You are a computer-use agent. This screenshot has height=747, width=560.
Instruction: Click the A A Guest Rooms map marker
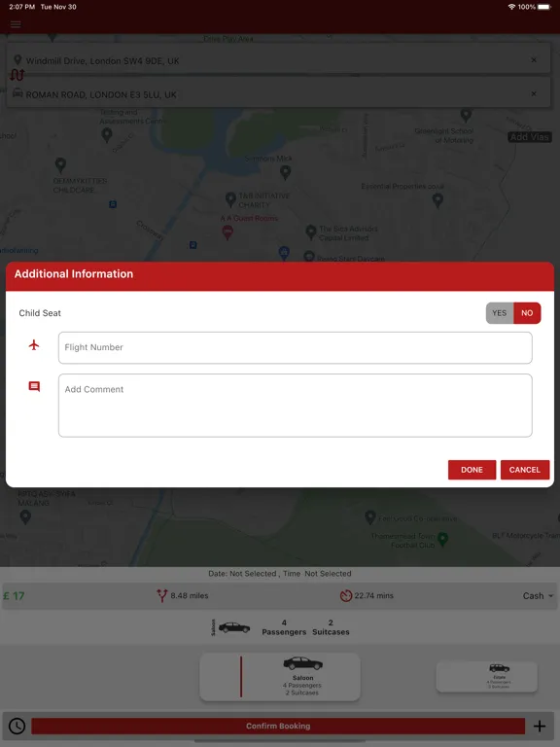coord(227,232)
